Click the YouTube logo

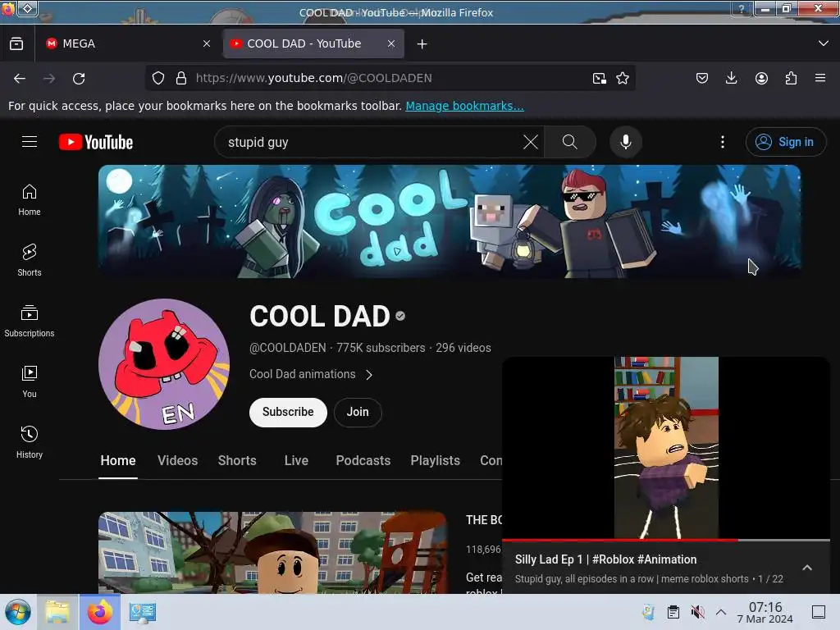coord(96,142)
